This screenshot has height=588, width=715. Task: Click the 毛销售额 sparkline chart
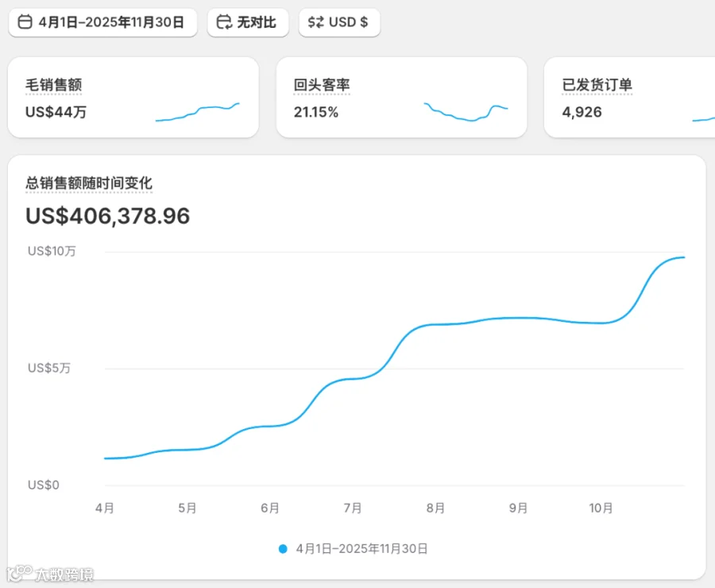click(x=198, y=112)
